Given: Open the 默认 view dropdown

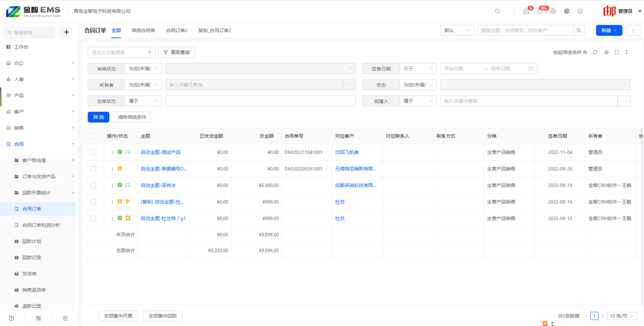Looking at the screenshot, I should coord(457,30).
